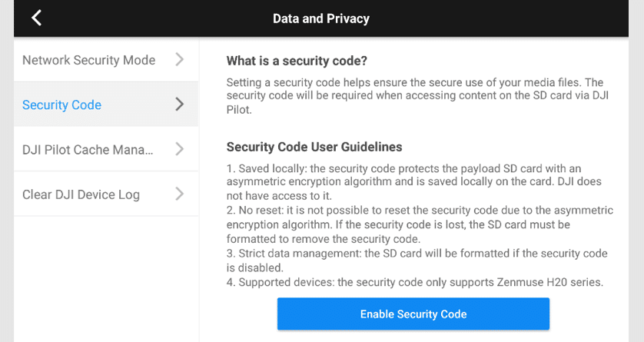Click the 'Supported devices' guideline line
Viewport: 644px width, 342px height.
pyautogui.click(x=415, y=282)
